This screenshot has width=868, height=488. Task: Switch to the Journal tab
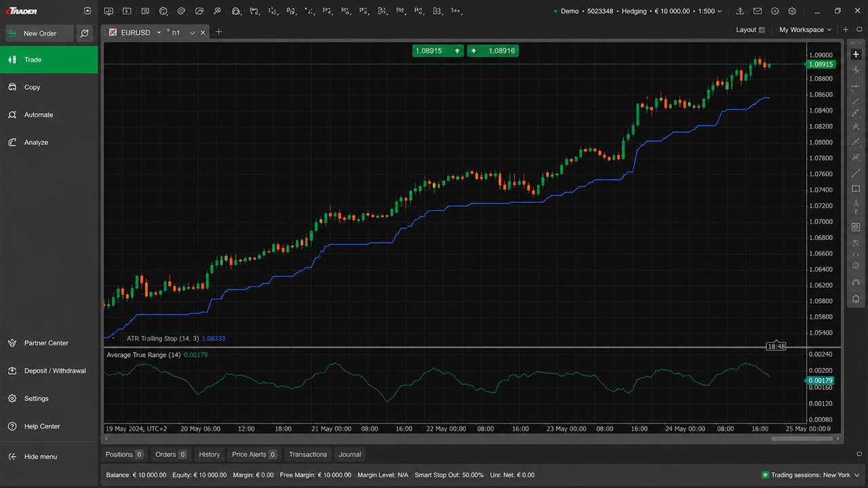(x=350, y=455)
